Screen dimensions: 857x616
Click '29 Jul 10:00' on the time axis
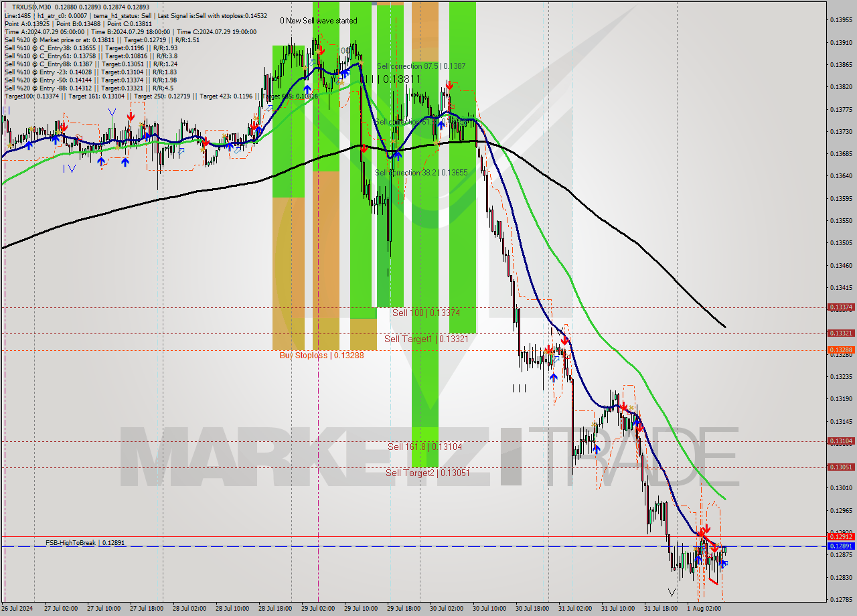pos(360,609)
